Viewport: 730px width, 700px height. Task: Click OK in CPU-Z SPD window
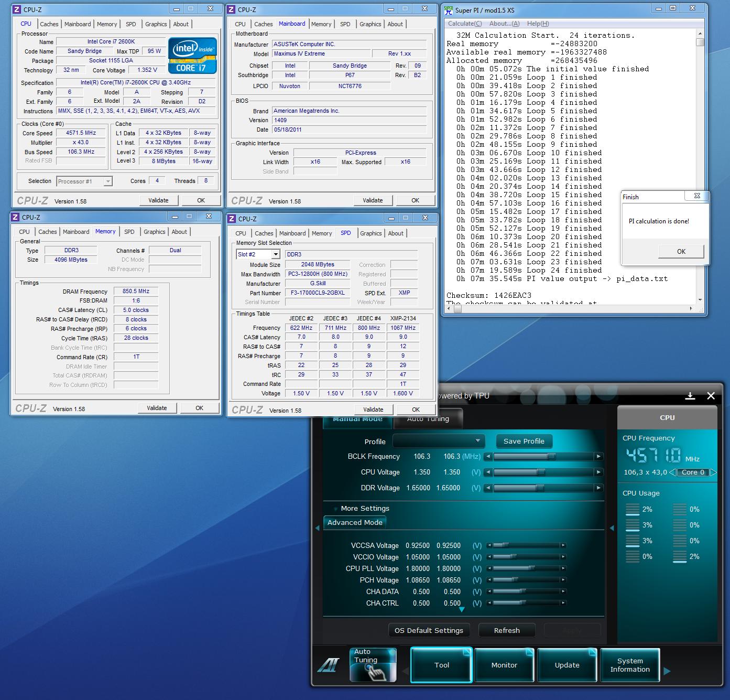[416, 410]
